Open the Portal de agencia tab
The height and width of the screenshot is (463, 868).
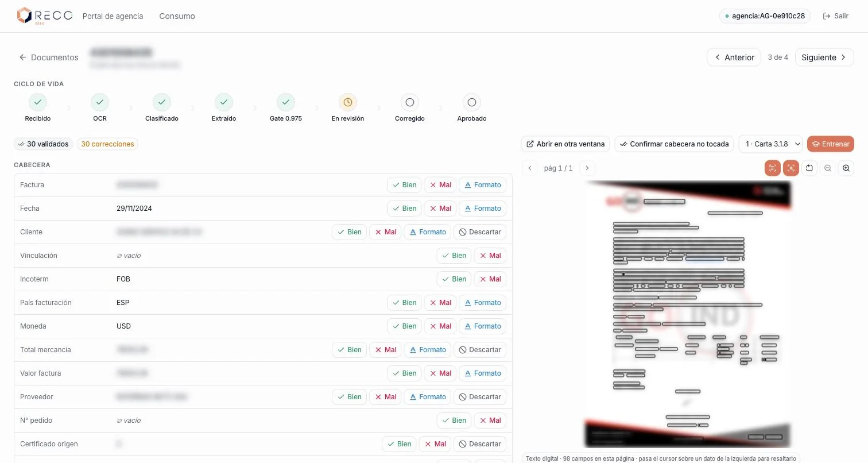pos(113,16)
